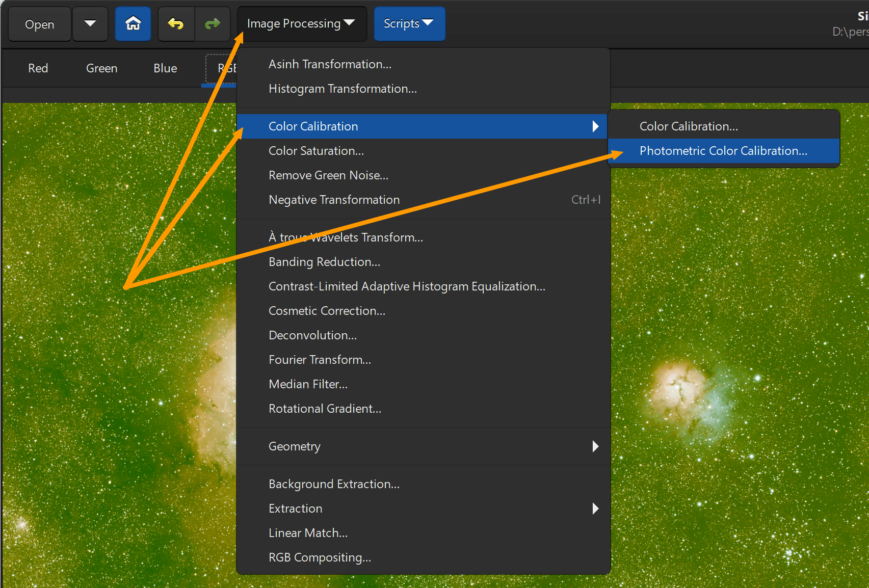
Task: Click the Open button
Action: pyautogui.click(x=40, y=24)
